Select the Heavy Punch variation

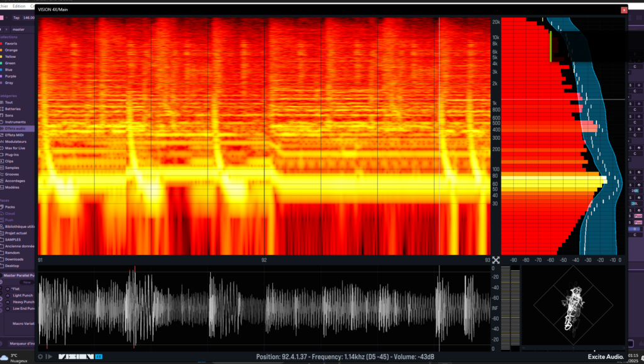(x=23, y=302)
